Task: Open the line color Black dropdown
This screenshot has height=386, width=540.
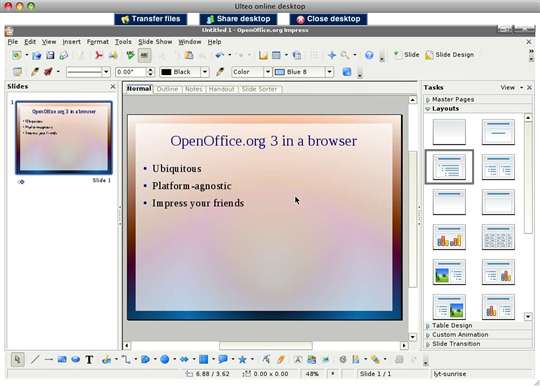Action: coord(205,72)
